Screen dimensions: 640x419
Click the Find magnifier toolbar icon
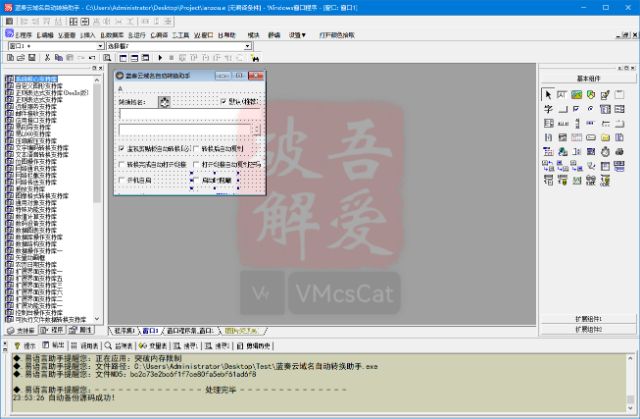(x=107, y=58)
